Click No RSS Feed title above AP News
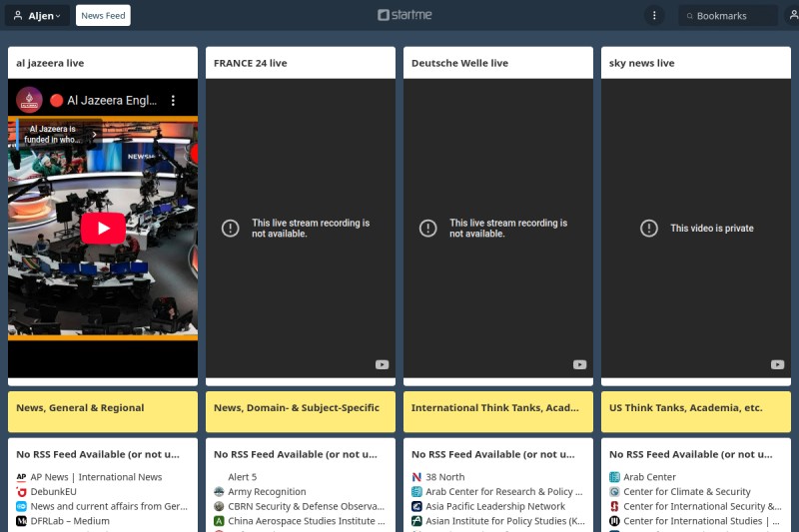This screenshot has width=799, height=532. pos(98,454)
